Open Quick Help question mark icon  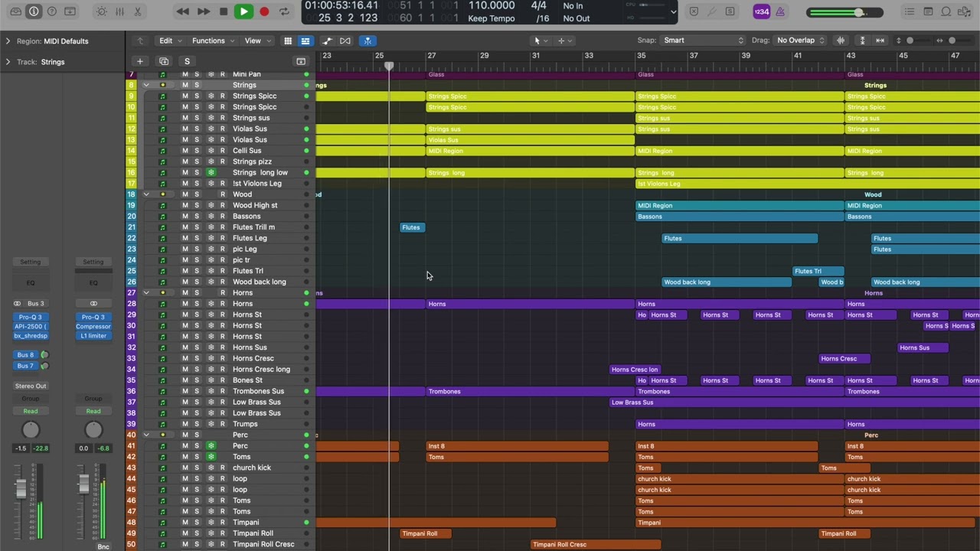(x=52, y=11)
